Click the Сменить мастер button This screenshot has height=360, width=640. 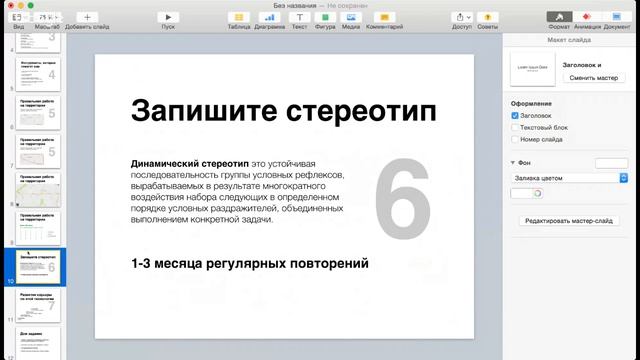[x=594, y=78]
